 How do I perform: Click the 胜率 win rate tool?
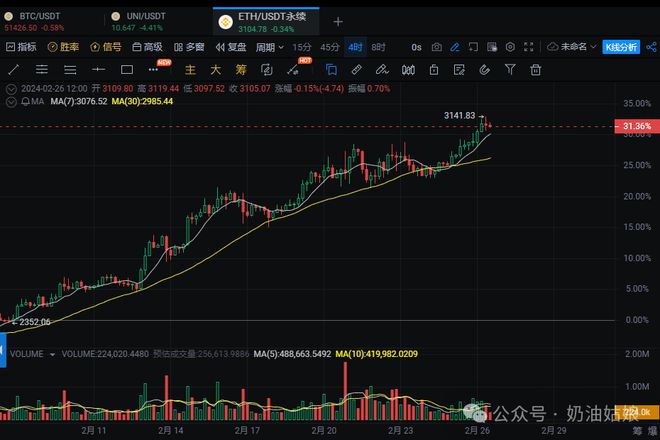tap(64, 47)
